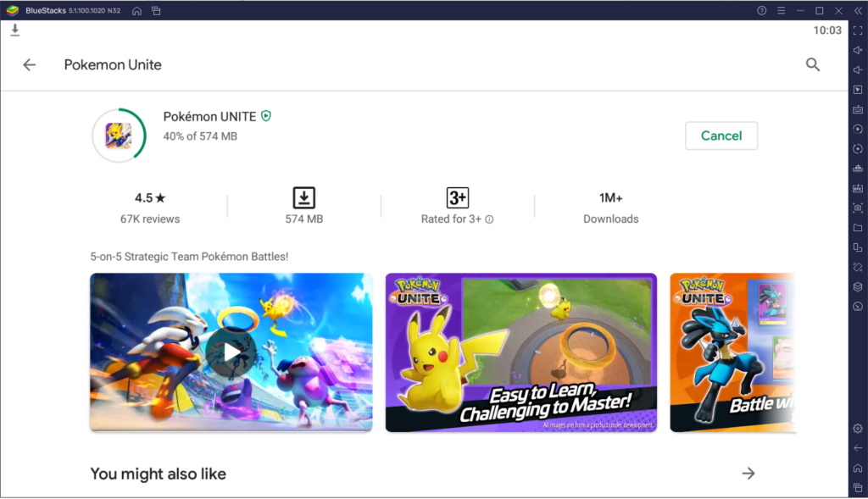The height and width of the screenshot is (499, 868).
Task: Expand the 'You might also like' section arrow
Action: point(749,474)
